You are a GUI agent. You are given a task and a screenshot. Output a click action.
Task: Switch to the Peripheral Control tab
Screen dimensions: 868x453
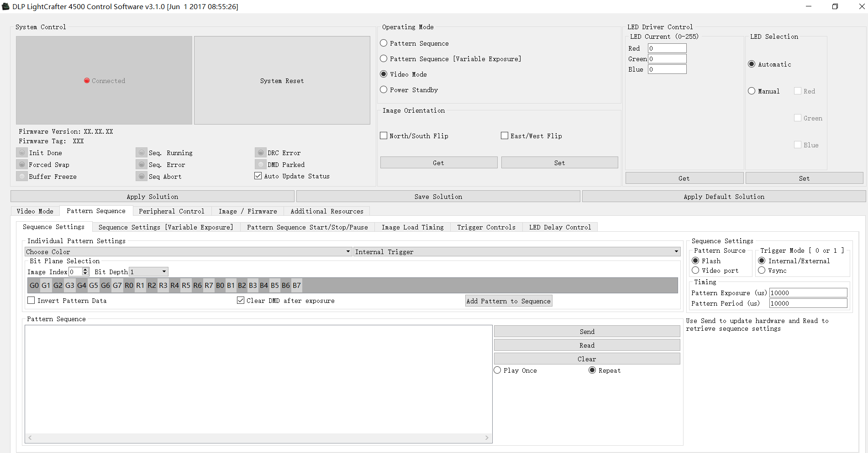(172, 211)
